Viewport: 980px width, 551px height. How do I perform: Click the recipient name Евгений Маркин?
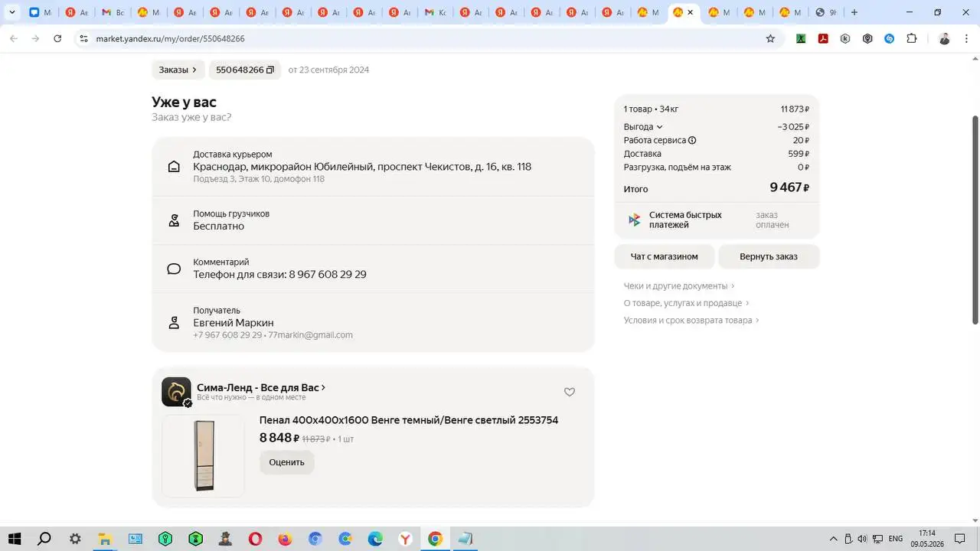[x=234, y=323]
